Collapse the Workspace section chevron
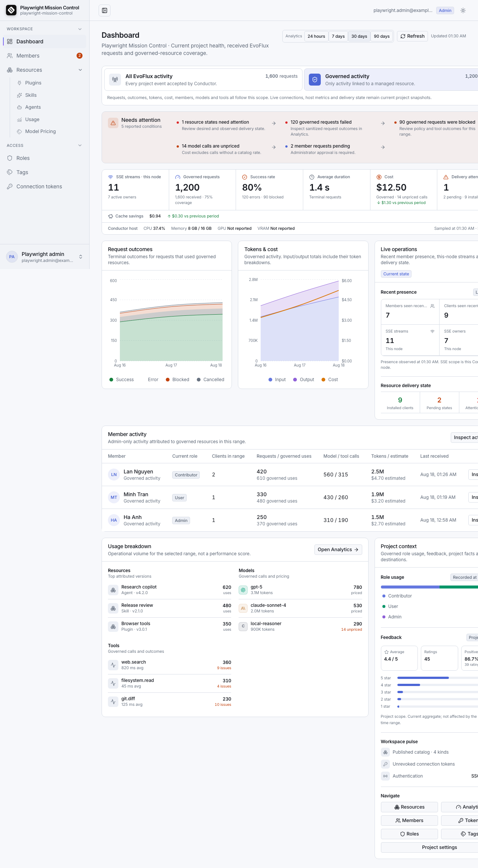This screenshot has height=868, width=478. tap(80, 29)
